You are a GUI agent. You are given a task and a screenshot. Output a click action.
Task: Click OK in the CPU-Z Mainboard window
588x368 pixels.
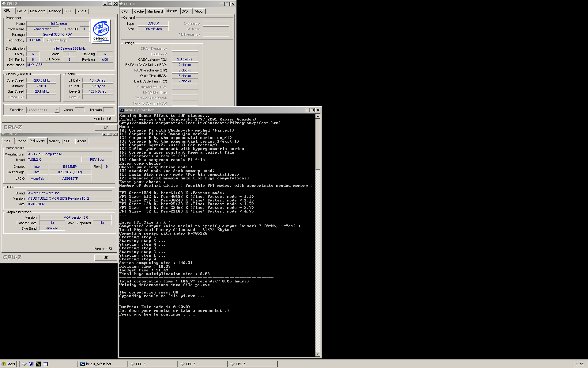(106, 258)
